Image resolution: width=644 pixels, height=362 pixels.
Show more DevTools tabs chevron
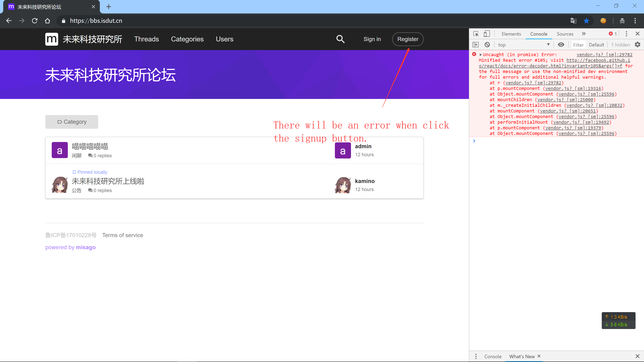584,34
